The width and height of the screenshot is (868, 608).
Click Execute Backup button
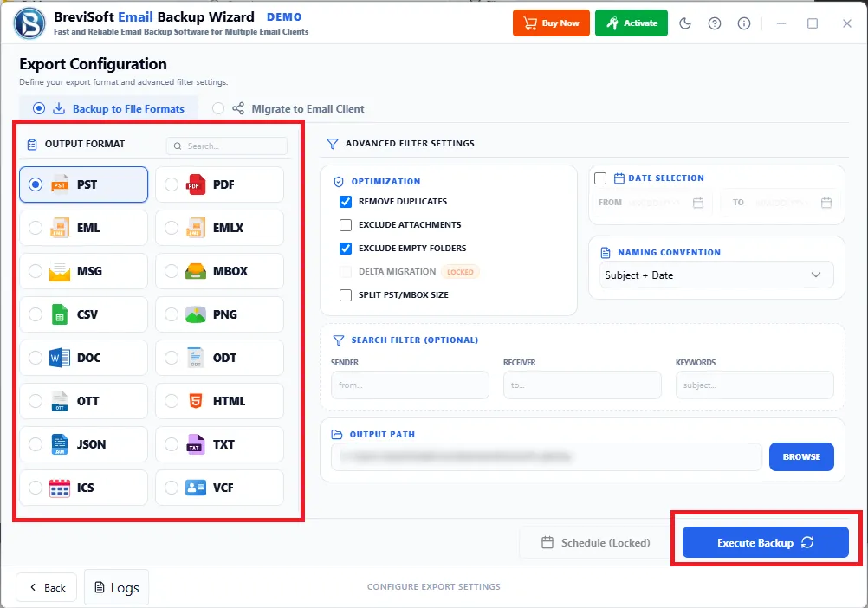pyautogui.click(x=765, y=543)
